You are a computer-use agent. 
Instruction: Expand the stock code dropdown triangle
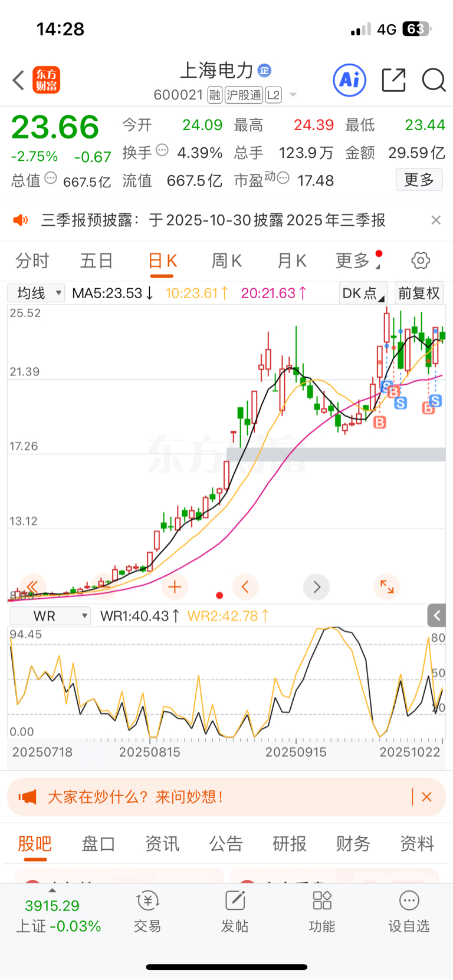293,95
